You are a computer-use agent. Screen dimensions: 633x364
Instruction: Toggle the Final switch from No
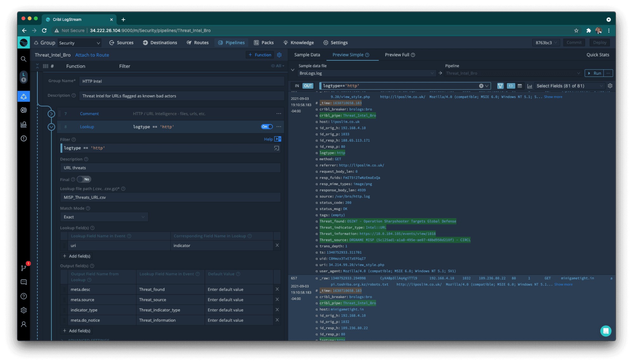[x=84, y=179]
